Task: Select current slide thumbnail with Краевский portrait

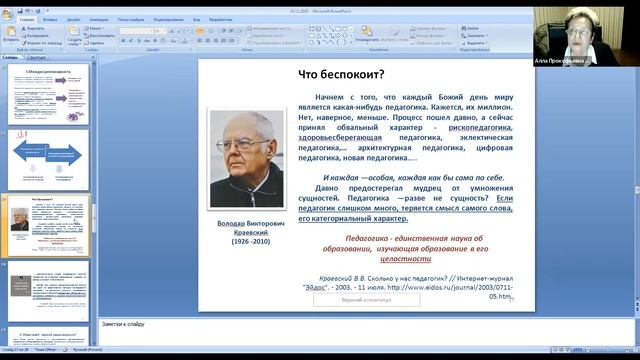Action: pyautogui.click(x=48, y=226)
